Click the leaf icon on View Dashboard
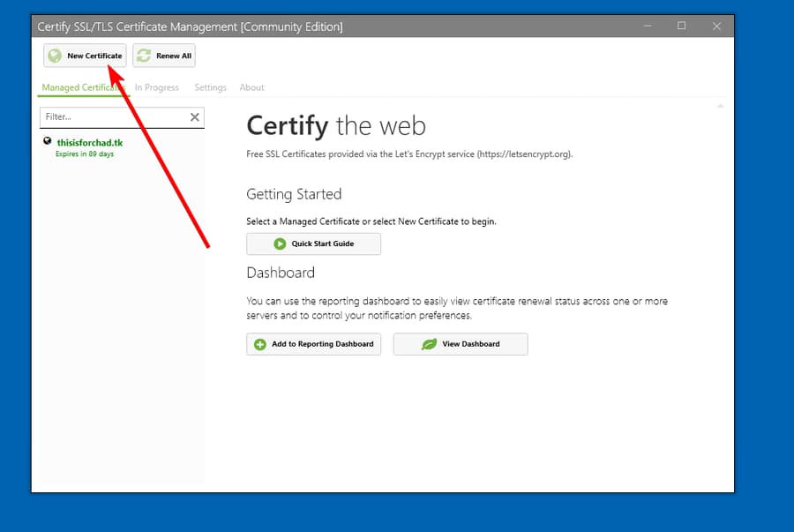Screen dimensions: 794x532 point(430,343)
